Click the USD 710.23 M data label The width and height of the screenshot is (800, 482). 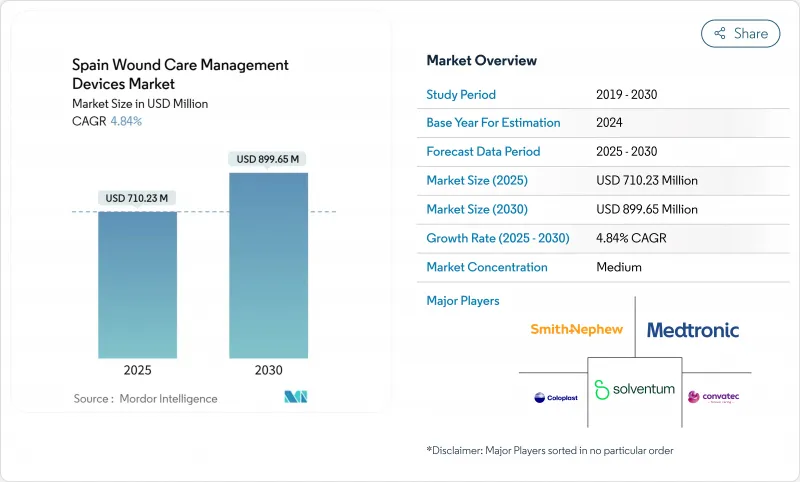pyautogui.click(x=138, y=198)
